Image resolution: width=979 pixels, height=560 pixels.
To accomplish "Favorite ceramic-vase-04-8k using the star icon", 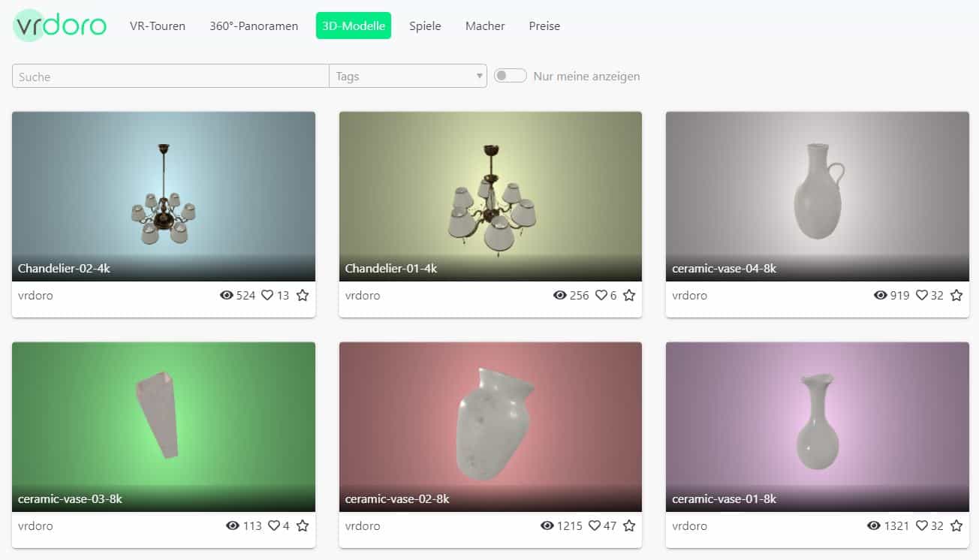I will [956, 296].
